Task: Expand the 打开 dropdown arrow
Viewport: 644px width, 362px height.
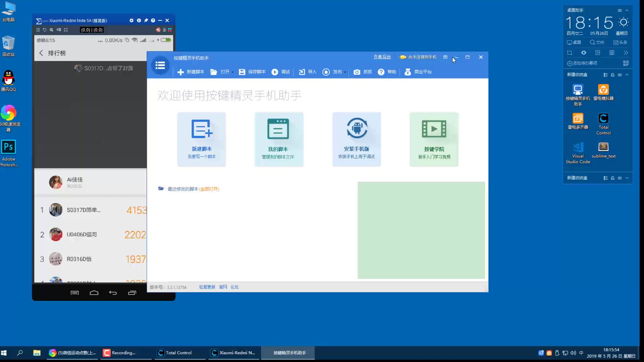Action: click(233, 72)
